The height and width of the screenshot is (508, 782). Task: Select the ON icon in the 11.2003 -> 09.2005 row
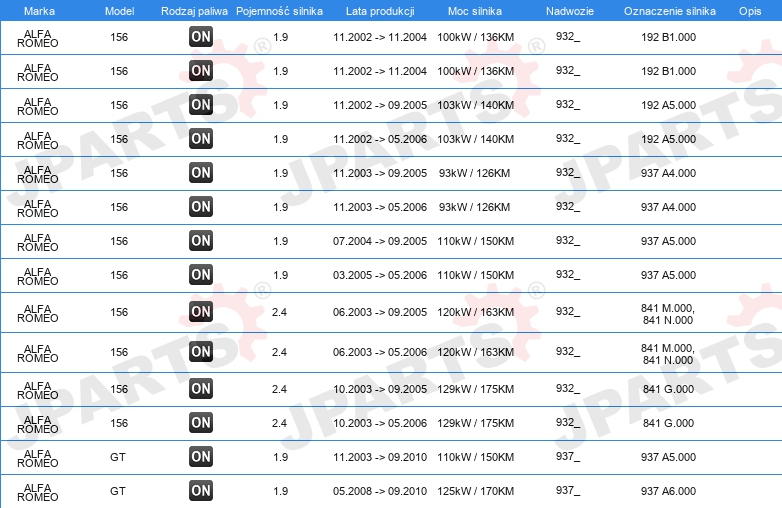coord(201,172)
